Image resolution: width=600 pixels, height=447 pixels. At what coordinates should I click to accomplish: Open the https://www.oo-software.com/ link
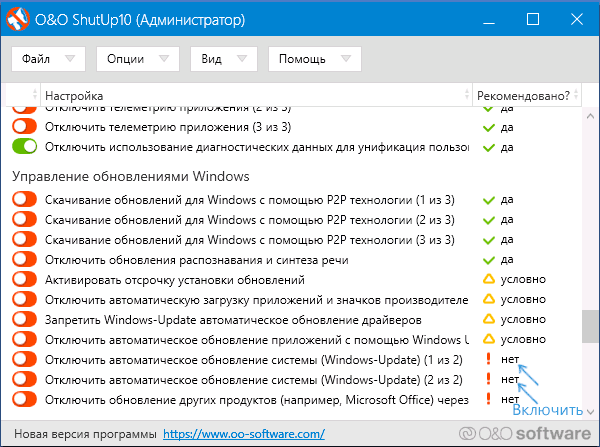coord(244,434)
